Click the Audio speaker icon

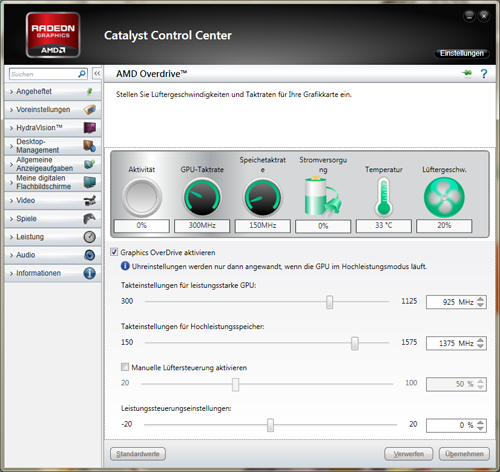click(89, 255)
